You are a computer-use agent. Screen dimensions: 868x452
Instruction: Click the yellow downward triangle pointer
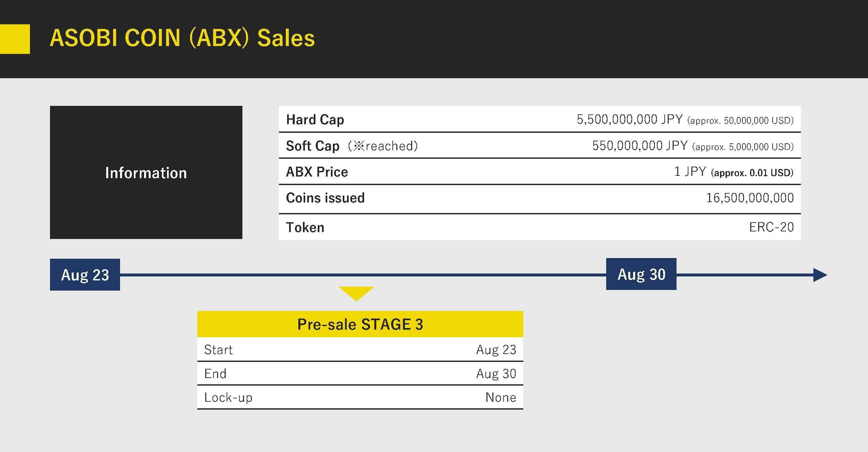coord(356,292)
